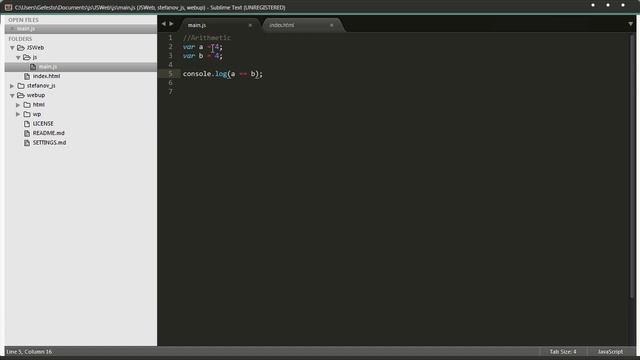Click the wp folder icon
Image resolution: width=640 pixels, height=360 pixels.
tap(27, 114)
